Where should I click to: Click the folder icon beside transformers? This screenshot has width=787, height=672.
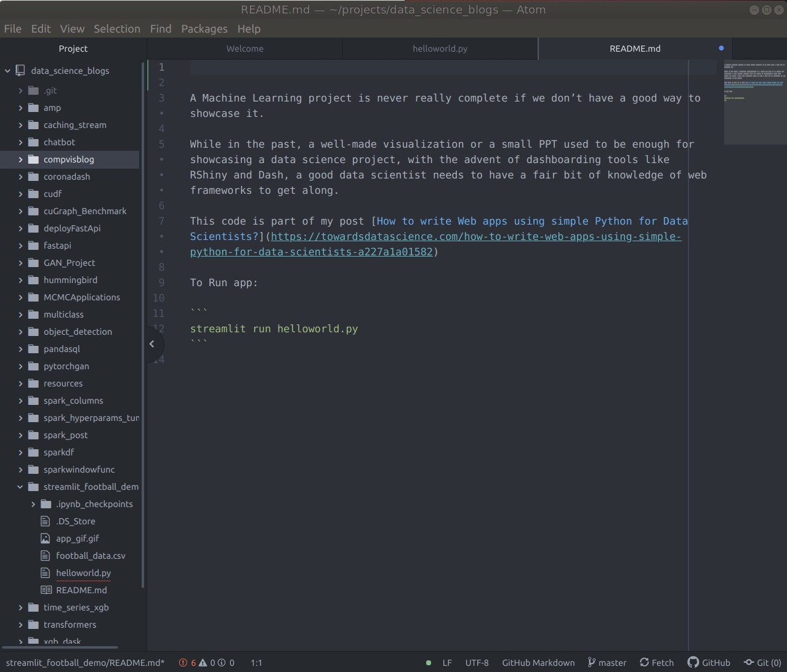point(33,625)
